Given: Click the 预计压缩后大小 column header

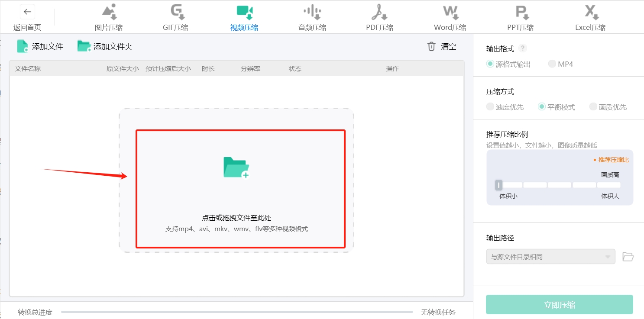Looking at the screenshot, I should pos(168,69).
